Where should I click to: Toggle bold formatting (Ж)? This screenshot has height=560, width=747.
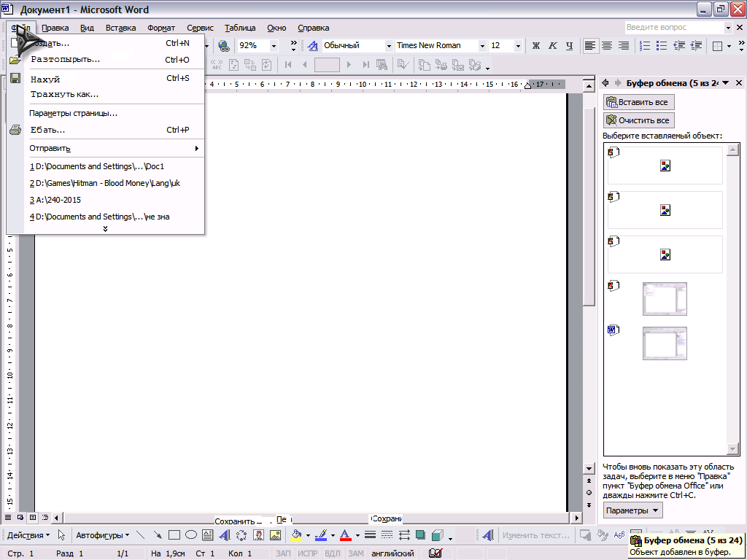click(536, 46)
